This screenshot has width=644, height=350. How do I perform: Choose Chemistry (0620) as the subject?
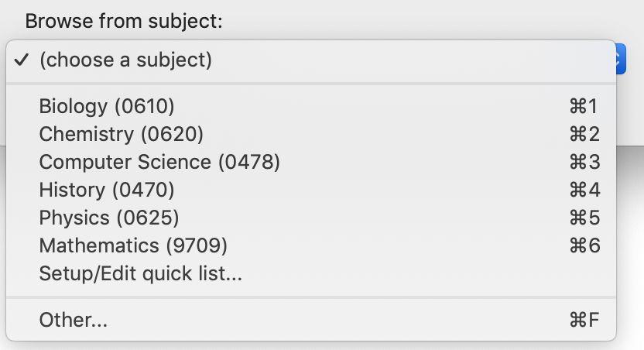pyautogui.click(x=121, y=134)
